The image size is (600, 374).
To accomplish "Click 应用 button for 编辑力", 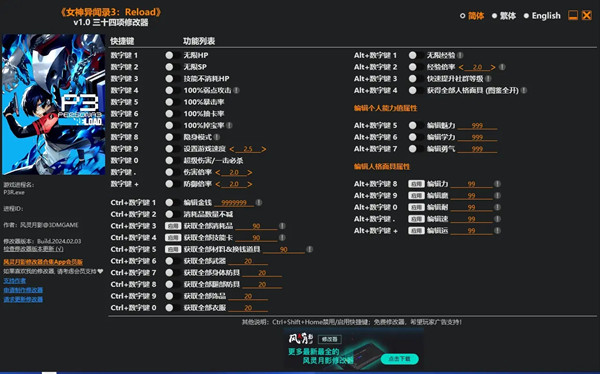I will tap(416, 184).
